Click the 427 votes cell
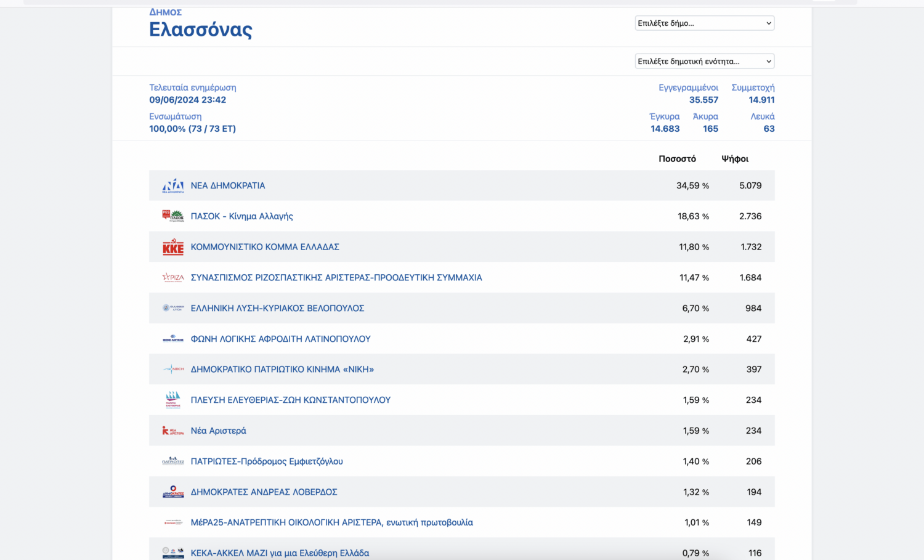Viewport: 924px width, 560px height. 754,339
